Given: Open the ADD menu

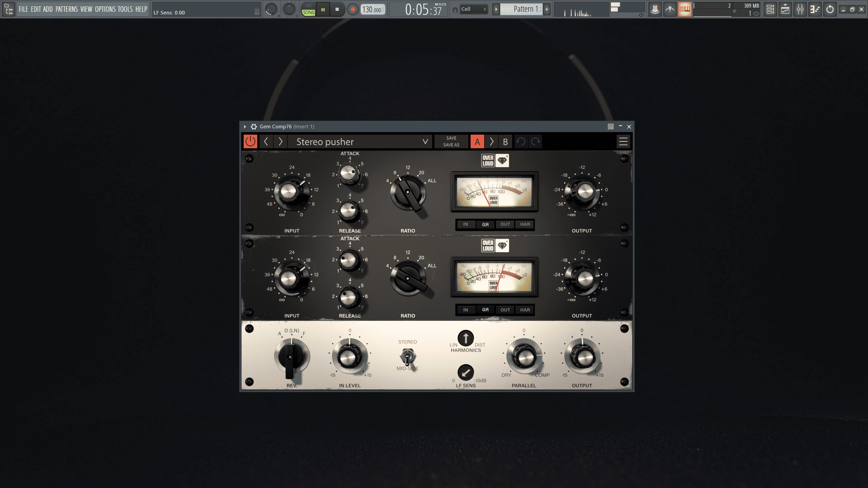Looking at the screenshot, I should click(48, 9).
